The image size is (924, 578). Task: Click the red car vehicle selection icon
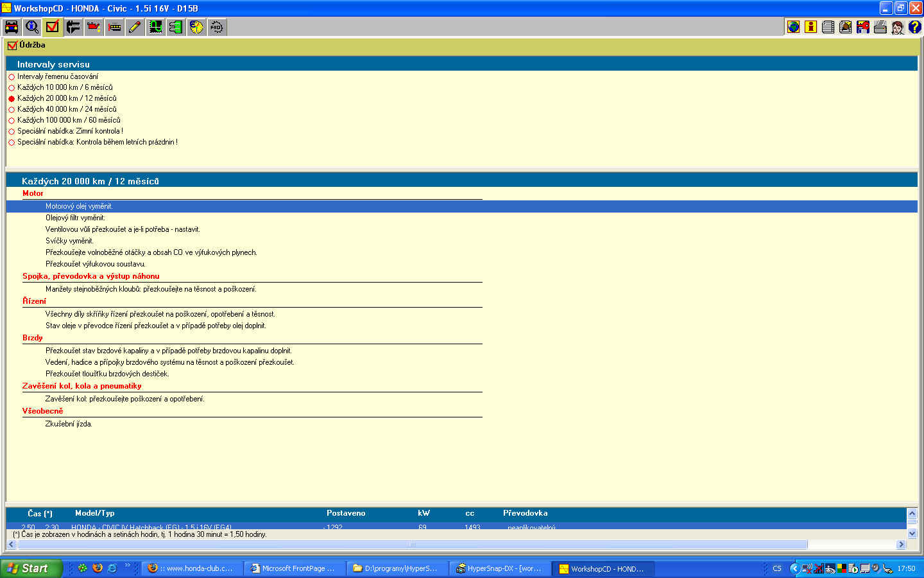point(12,27)
